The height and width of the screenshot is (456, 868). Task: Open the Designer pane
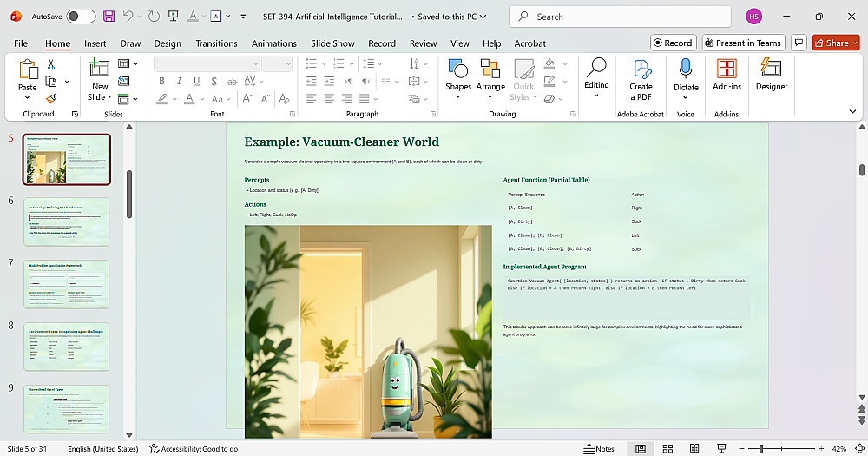point(771,74)
